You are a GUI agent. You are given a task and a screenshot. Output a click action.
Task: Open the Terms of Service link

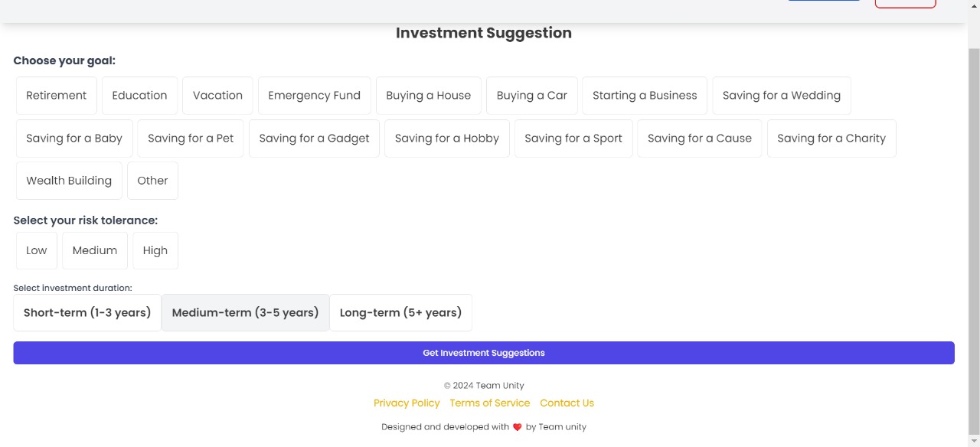489,403
